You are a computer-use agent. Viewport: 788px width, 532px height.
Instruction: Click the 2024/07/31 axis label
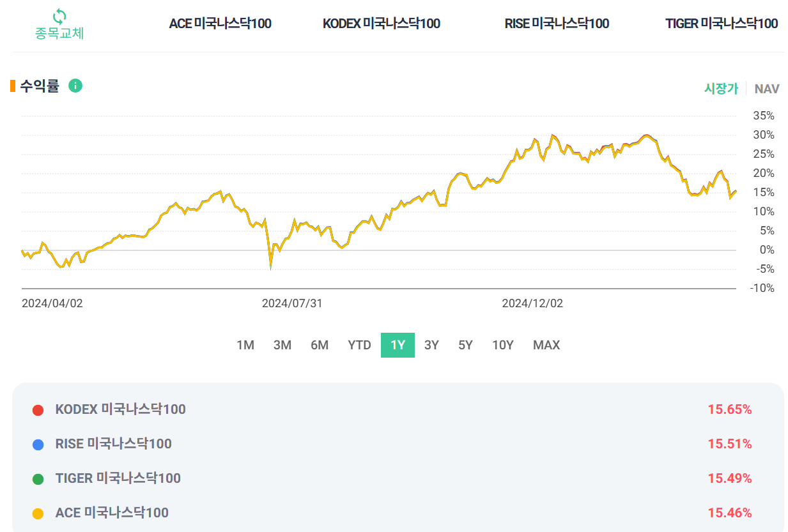point(293,303)
